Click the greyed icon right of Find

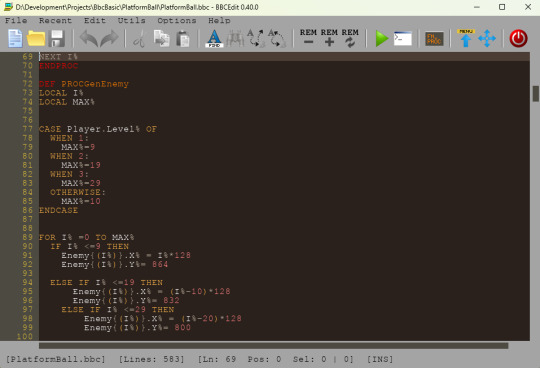(x=235, y=39)
